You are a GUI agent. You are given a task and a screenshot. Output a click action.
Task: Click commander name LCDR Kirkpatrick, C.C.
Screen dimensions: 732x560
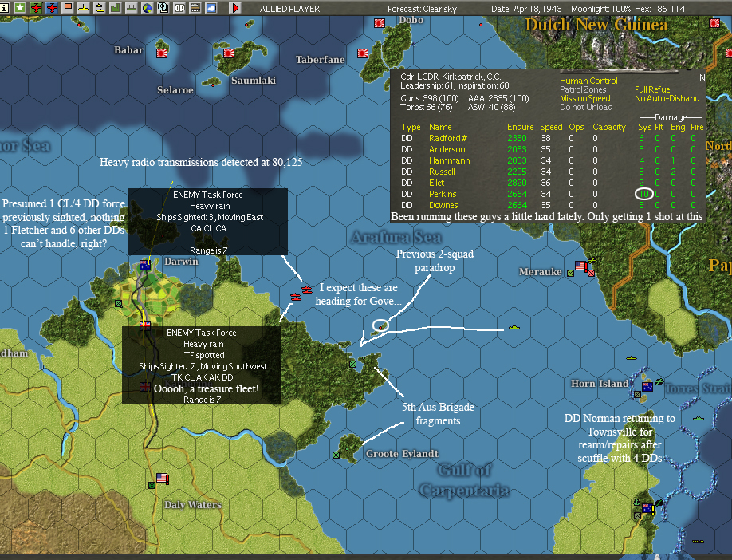tap(459, 77)
